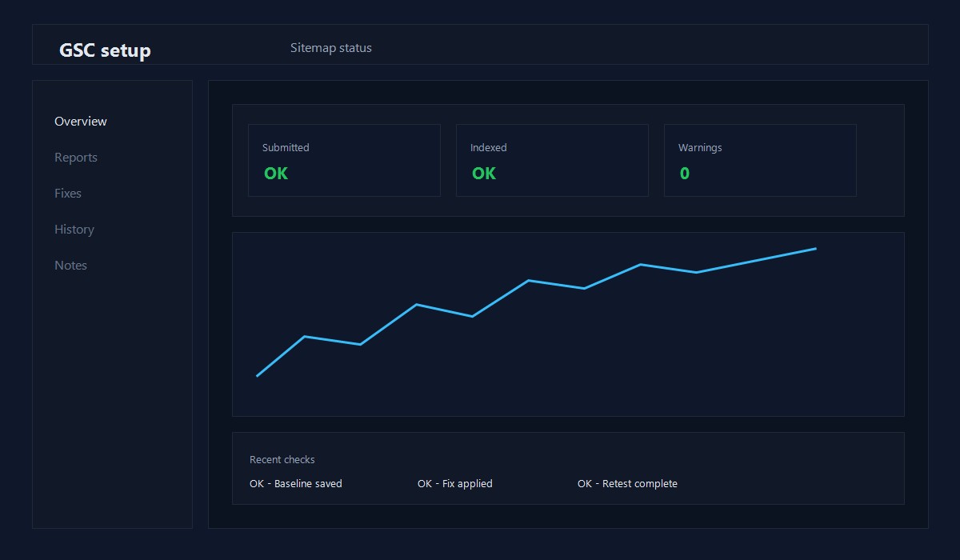Screen dimensions: 960x560
Task: Click the Sitemap status label
Action: [331, 47]
